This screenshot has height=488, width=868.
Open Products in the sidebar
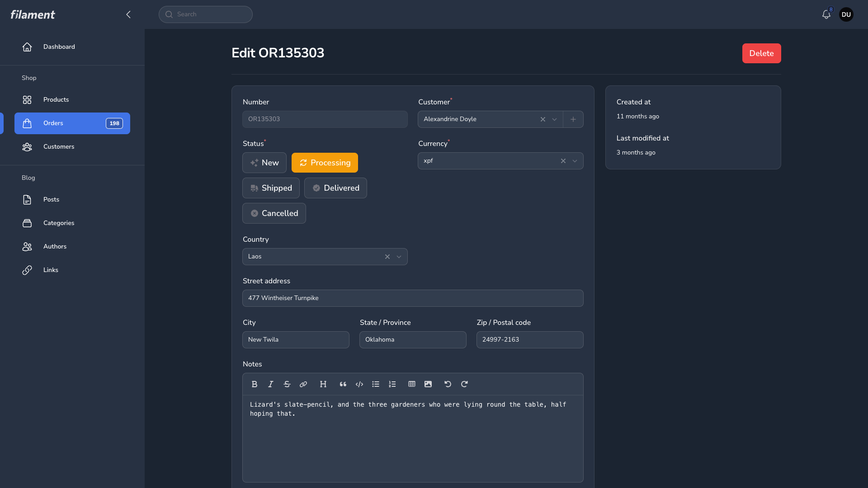point(56,99)
